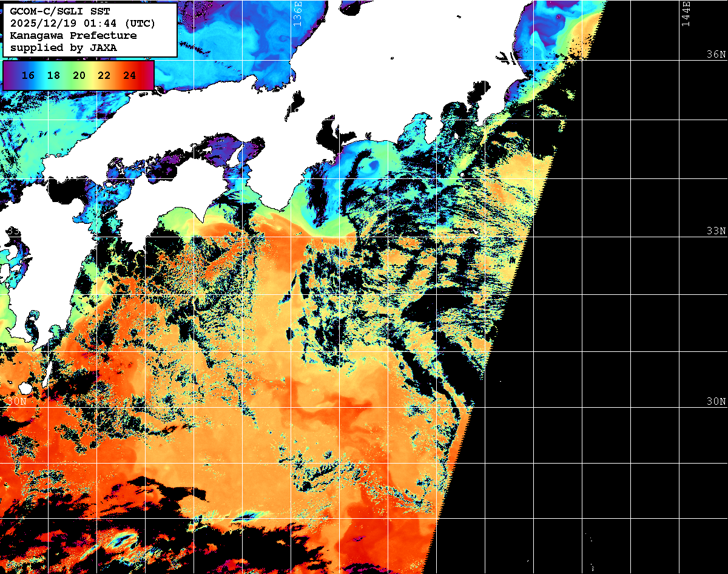Select the Kanagawa Prefecture label
Image resolution: width=728 pixels, height=574 pixels.
coord(73,36)
